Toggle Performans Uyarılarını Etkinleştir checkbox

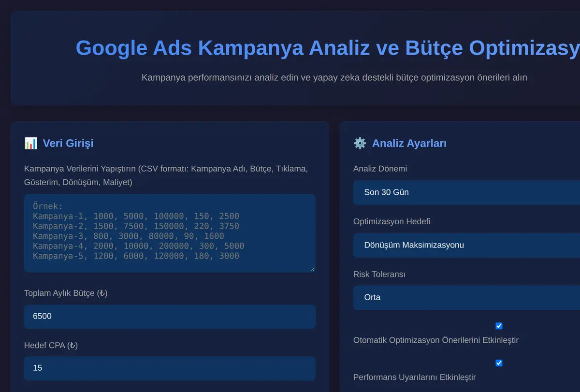tap(499, 363)
